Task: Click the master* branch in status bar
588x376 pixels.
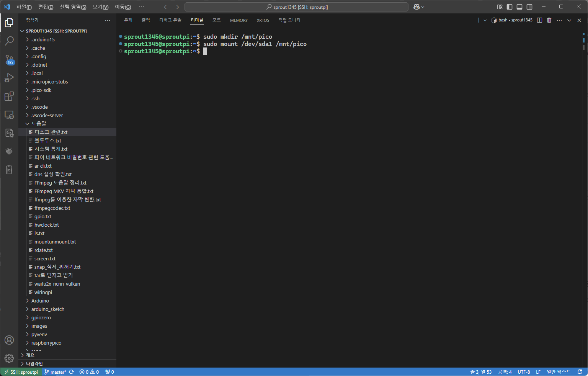Action: pyautogui.click(x=55, y=372)
